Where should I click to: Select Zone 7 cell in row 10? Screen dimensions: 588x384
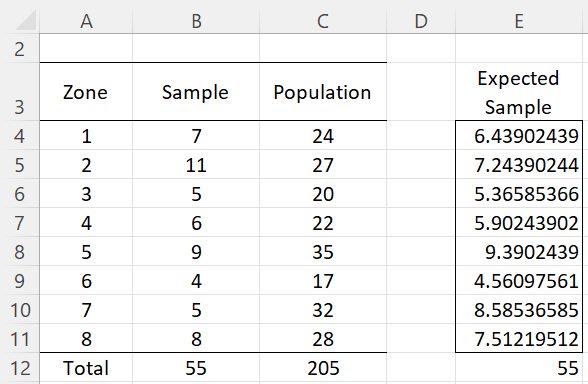86,309
